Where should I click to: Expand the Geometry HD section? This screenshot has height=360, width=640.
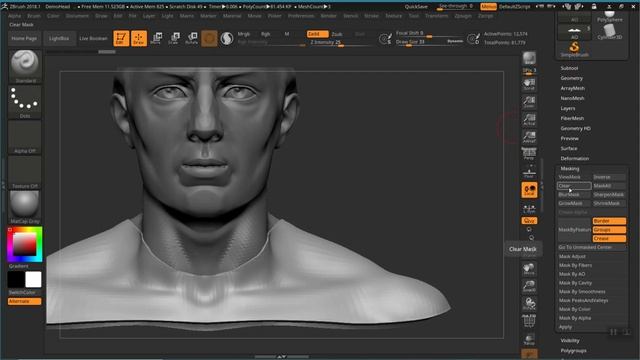coord(576,129)
